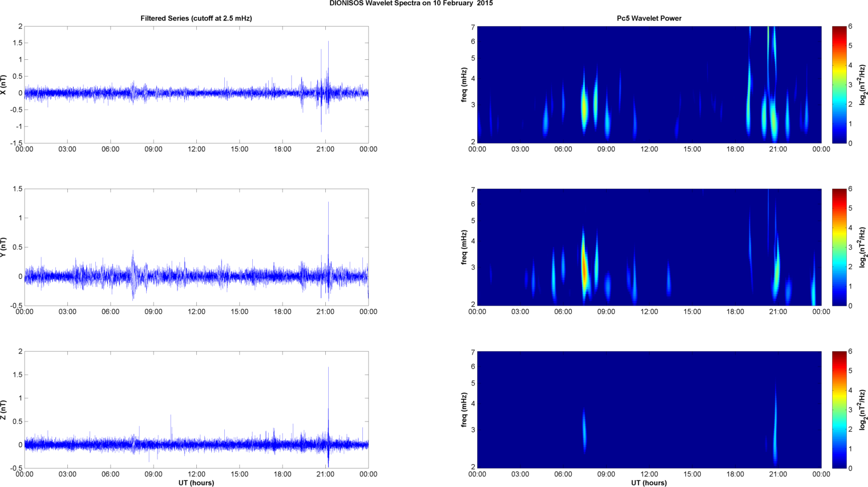Click the '-1' tick on the X (nT) axis
The height and width of the screenshot is (487, 868).
coord(18,127)
